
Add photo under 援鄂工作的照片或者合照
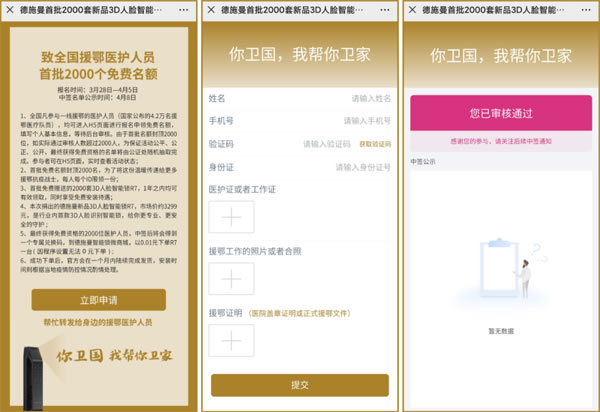(231, 279)
